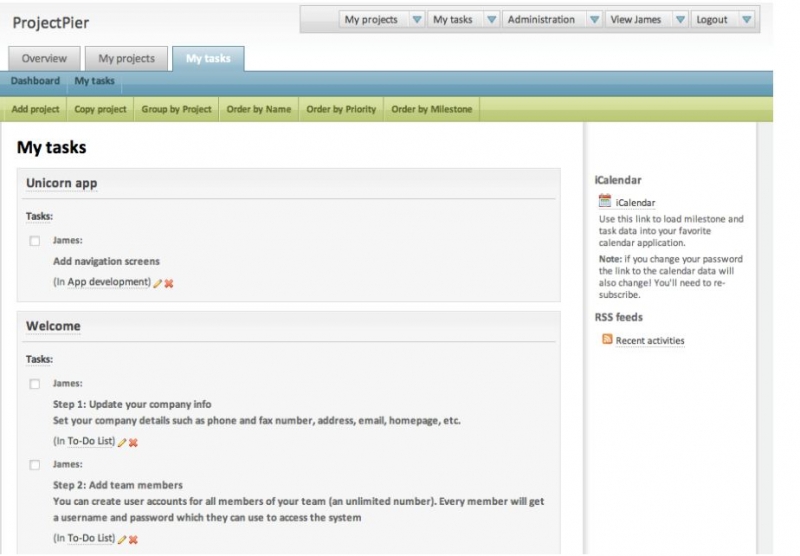Click Add navigation screens task text

tap(106, 261)
